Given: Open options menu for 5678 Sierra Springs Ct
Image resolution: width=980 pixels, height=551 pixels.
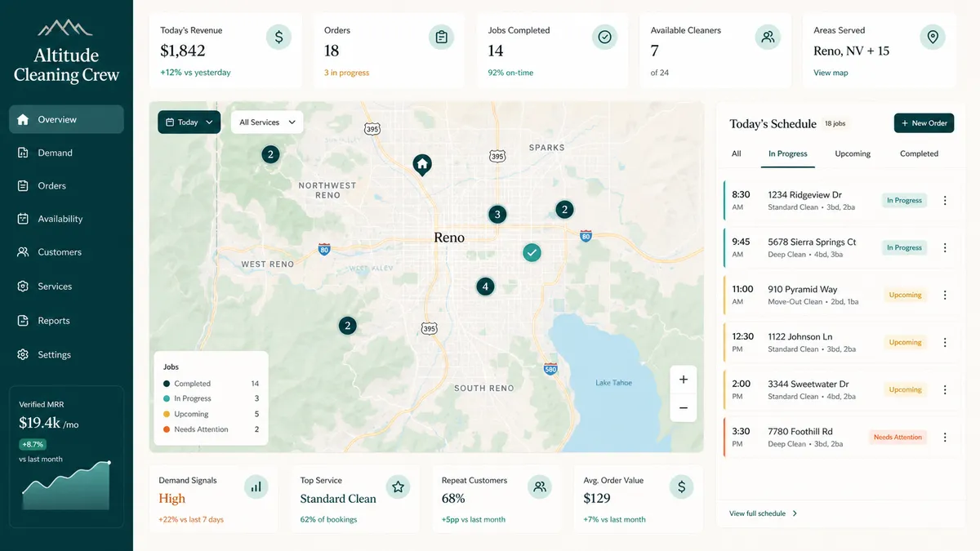Looking at the screenshot, I should 945,248.
